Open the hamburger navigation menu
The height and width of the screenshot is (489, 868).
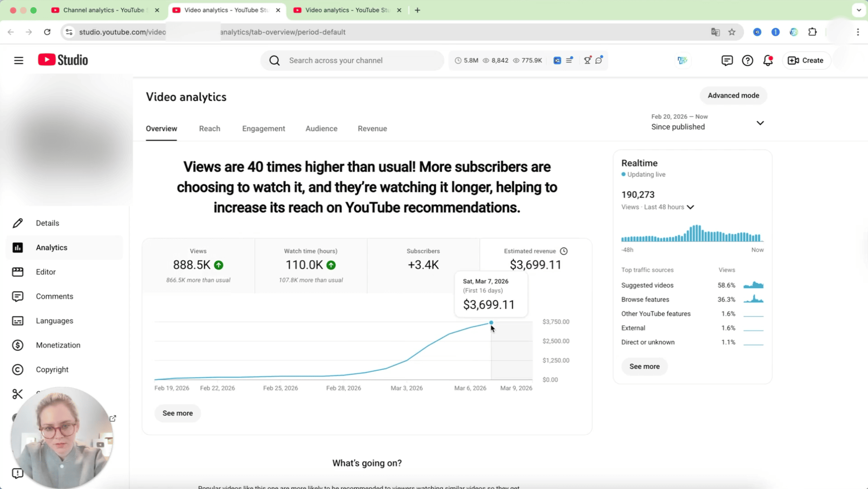click(18, 60)
